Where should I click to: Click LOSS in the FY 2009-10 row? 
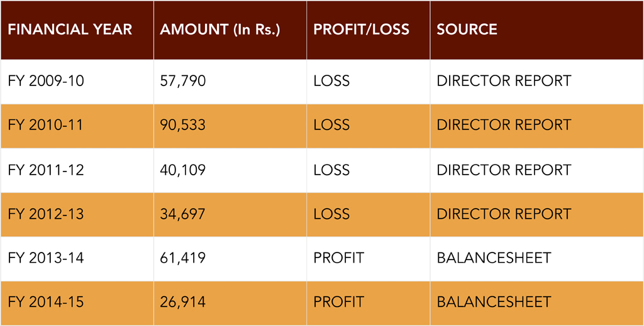click(x=331, y=81)
